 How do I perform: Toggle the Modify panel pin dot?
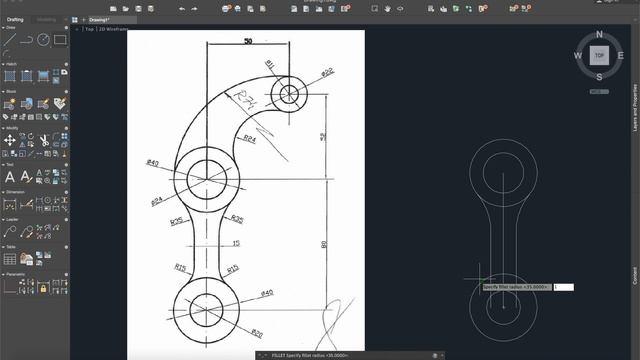(x=66, y=128)
